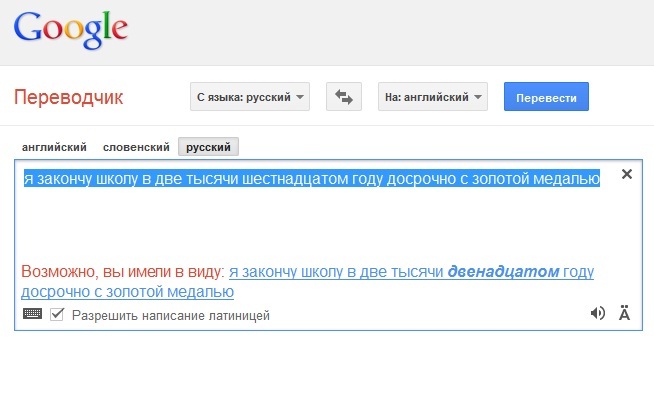Clear the input text with X
654x410 pixels.
626,174
